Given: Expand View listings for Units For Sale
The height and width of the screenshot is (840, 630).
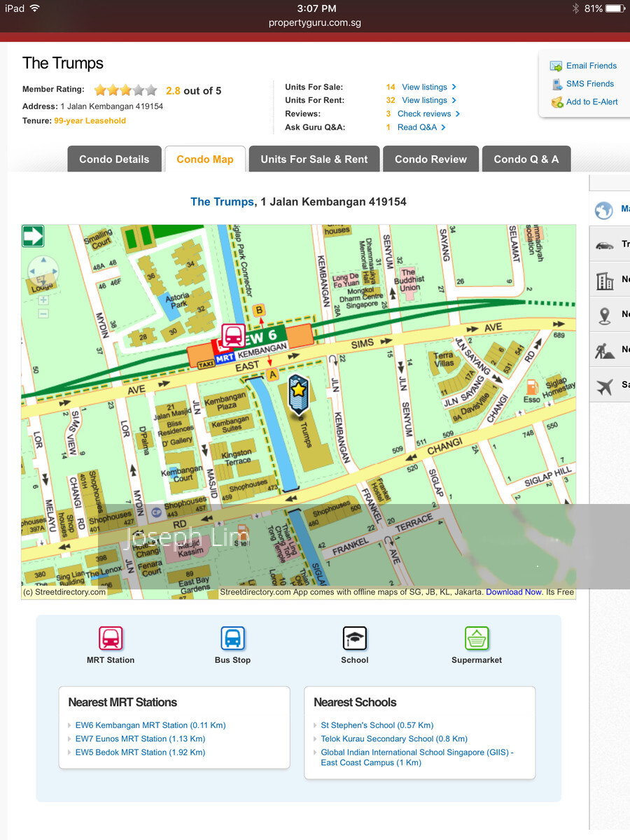Looking at the screenshot, I should 428,87.
